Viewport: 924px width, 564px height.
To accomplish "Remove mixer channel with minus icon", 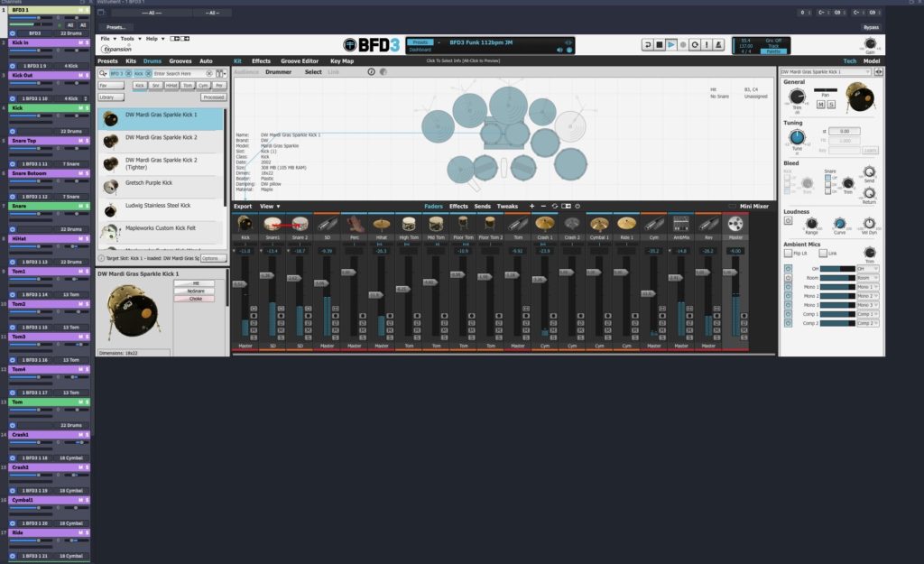I will [543, 207].
